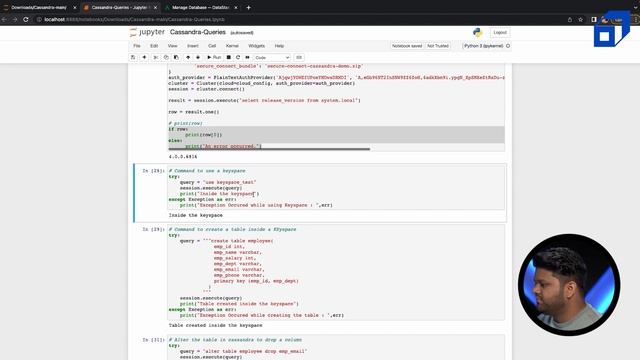This screenshot has height=360, width=640.
Task: Save notebook with the floppy disk icon
Action: (133, 58)
